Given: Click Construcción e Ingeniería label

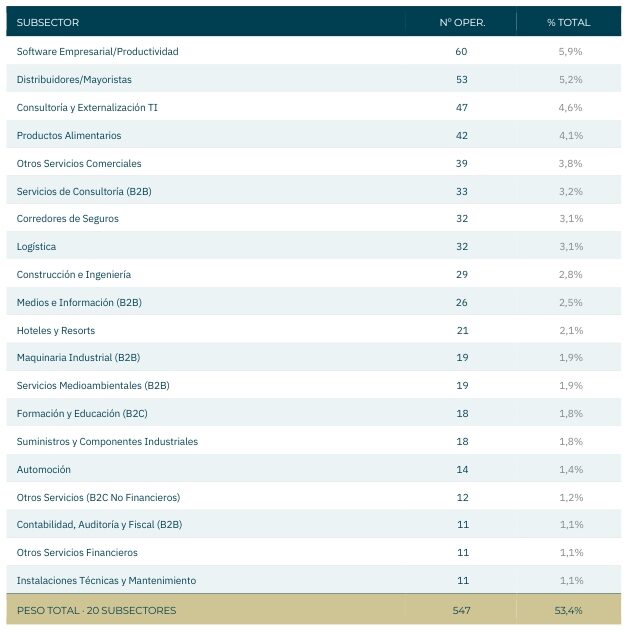Looking at the screenshot, I should (x=74, y=274).
